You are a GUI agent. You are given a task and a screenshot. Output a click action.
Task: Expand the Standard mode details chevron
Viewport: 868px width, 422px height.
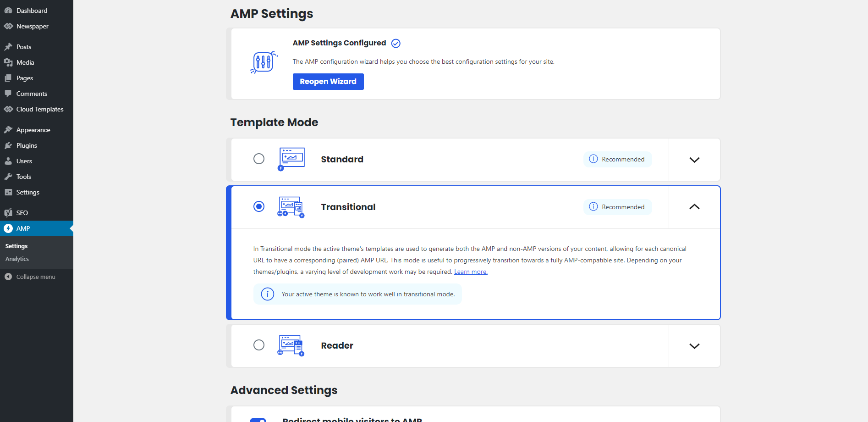(694, 160)
